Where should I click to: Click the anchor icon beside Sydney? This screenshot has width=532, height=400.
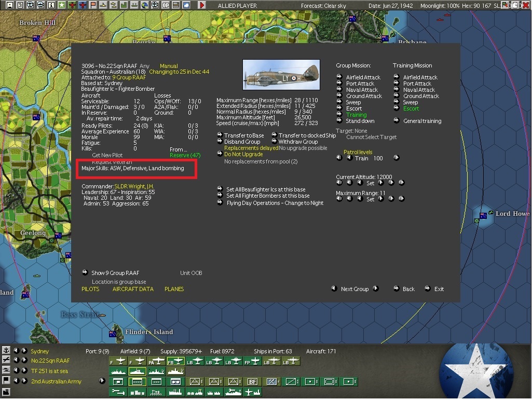[x=6, y=350]
